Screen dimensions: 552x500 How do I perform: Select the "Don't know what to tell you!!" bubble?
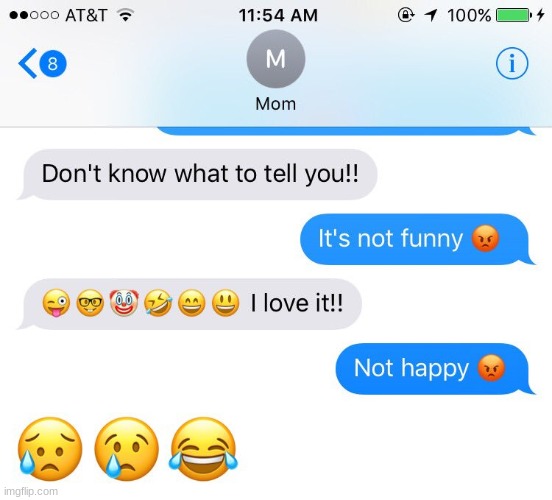tap(197, 174)
